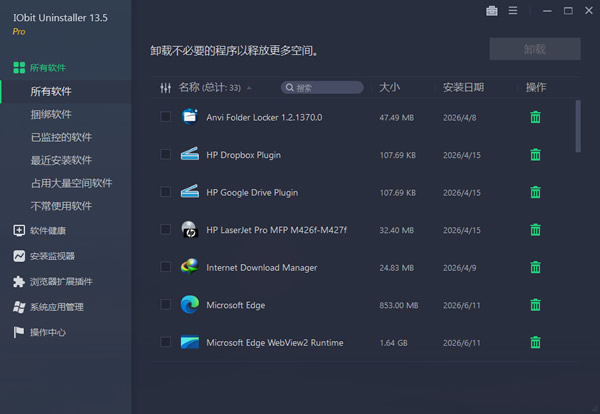Tick the HP Dropbox Plugin checkbox

(x=165, y=154)
